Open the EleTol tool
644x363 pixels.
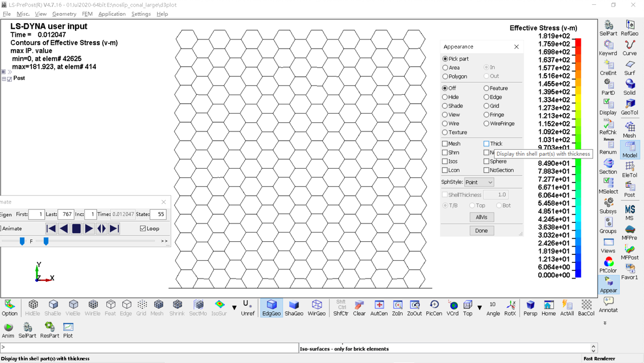tap(629, 170)
